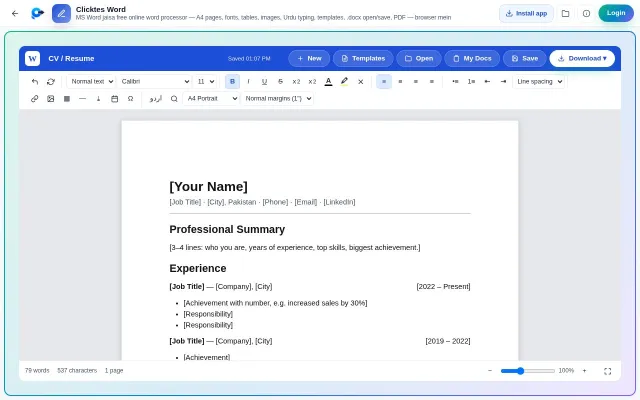Open the A4 Portrait page size dropdown
Screen dimensions: 640x400
pyautogui.click(x=211, y=99)
